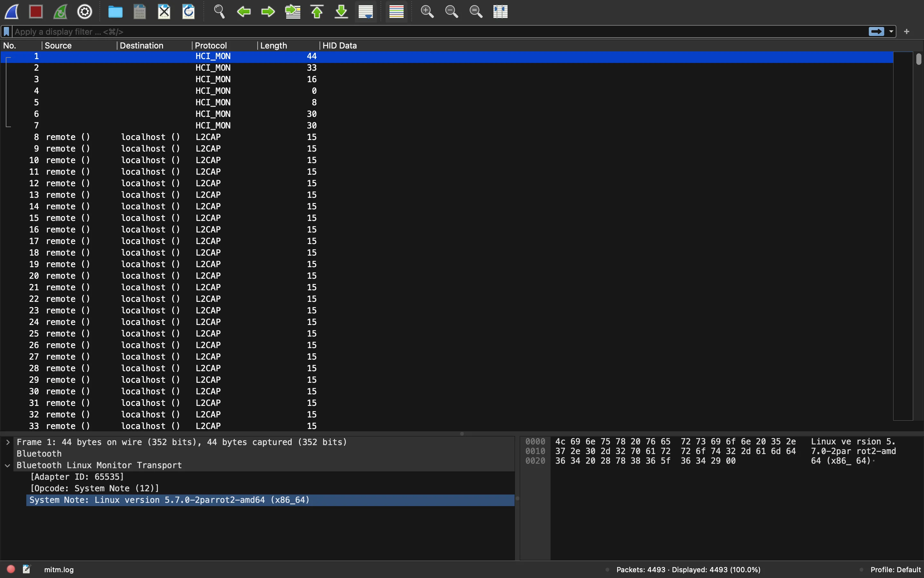Click the display filter input field
Image resolution: width=924 pixels, height=578 pixels.
[439, 32]
